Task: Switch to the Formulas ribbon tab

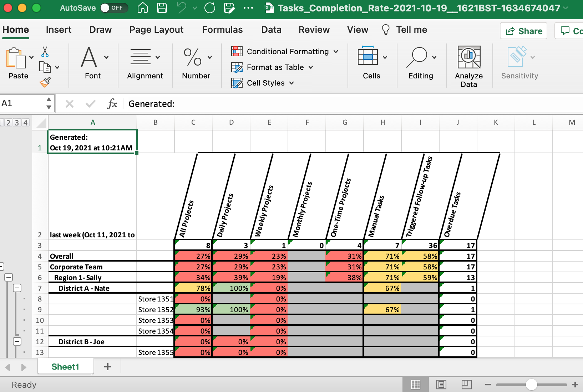Action: (x=222, y=30)
